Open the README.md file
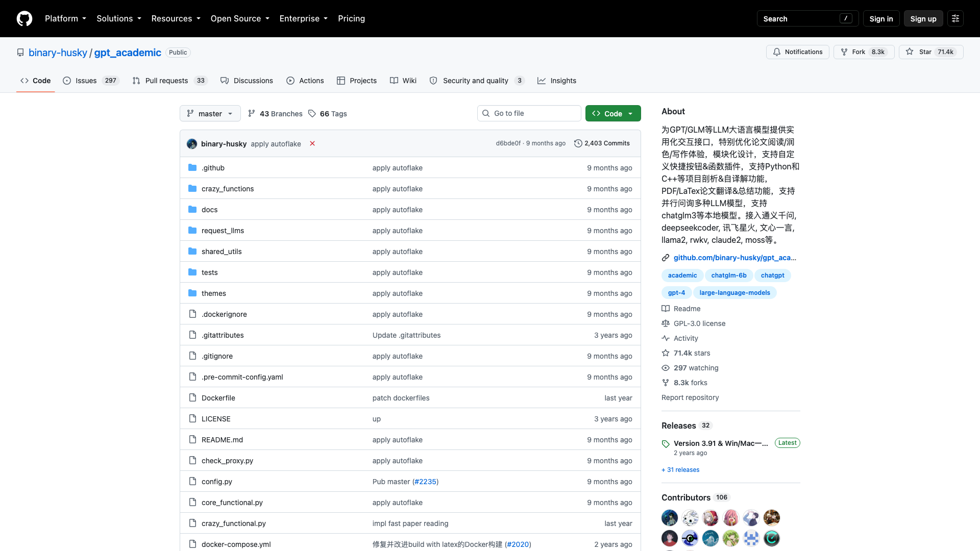Screen dimensions: 980x551 [x=222, y=439]
